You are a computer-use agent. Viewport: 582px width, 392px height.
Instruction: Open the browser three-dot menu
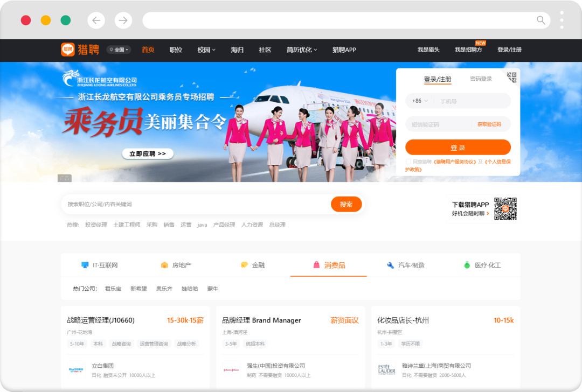562,20
